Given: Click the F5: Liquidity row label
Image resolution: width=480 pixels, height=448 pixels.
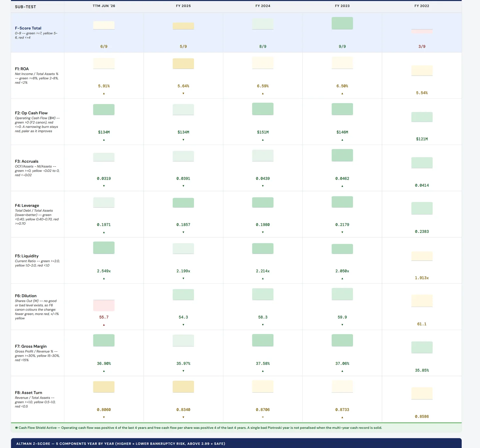Looking at the screenshot, I should tap(27, 256).
